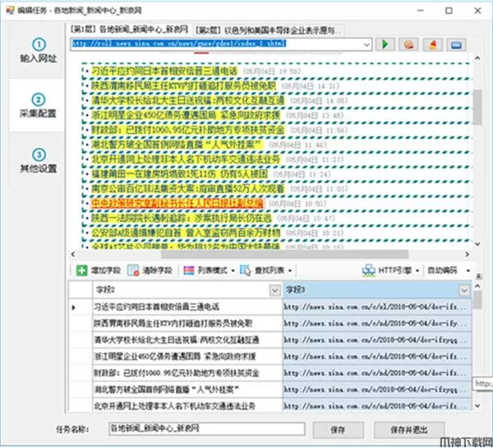The width and height of the screenshot is (493, 448).
Task: Select table cell 浙江明星企业450亿债务
Action: [187, 357]
